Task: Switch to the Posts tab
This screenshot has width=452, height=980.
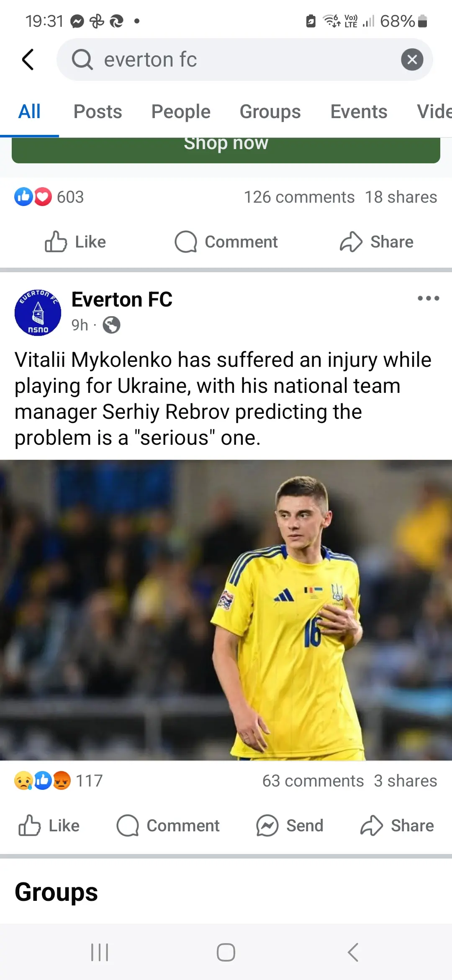Action: coord(98,111)
